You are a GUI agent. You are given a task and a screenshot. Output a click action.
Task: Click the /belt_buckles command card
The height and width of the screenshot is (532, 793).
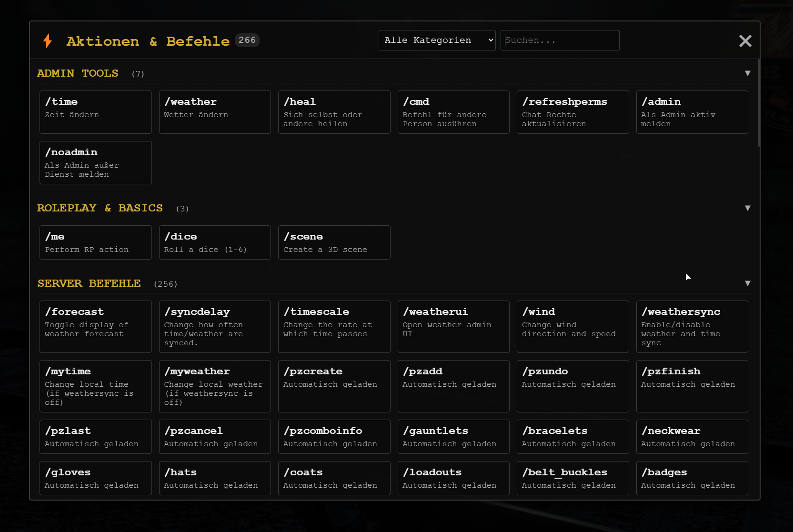pyautogui.click(x=572, y=478)
